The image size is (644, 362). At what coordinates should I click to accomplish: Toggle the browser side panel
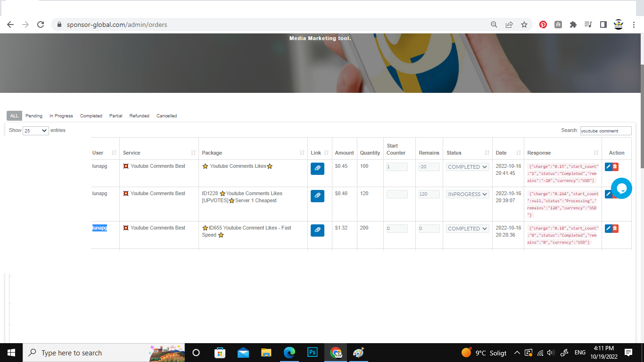603,25
